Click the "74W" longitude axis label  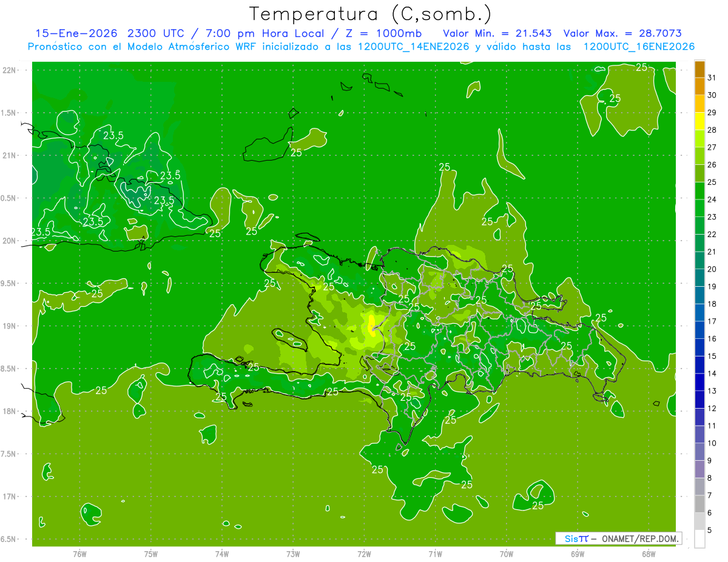(222, 554)
